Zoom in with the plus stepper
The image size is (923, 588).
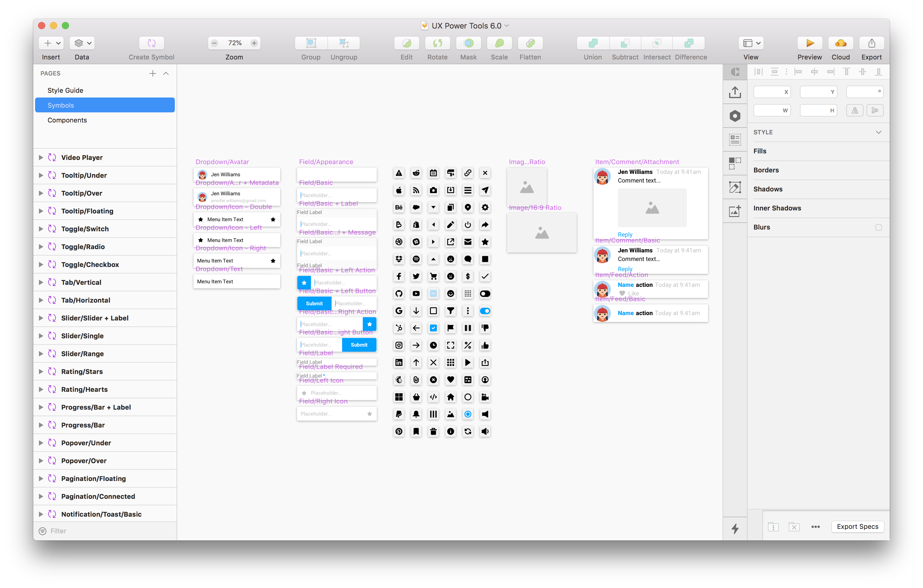[x=254, y=43]
